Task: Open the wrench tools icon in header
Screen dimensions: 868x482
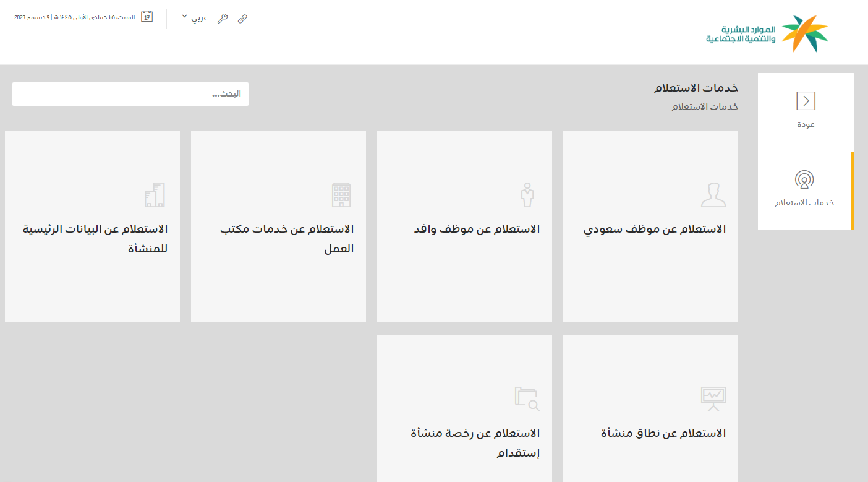Action: pyautogui.click(x=223, y=19)
